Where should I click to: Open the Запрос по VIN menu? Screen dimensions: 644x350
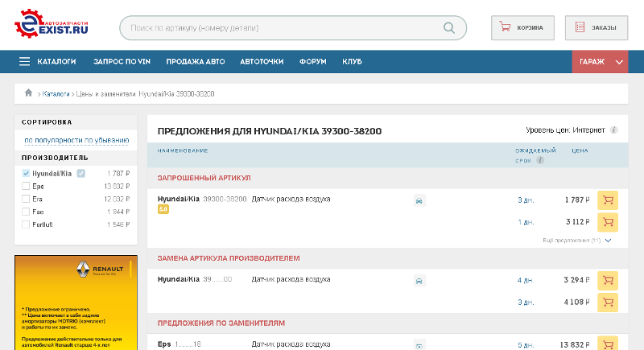tap(121, 61)
